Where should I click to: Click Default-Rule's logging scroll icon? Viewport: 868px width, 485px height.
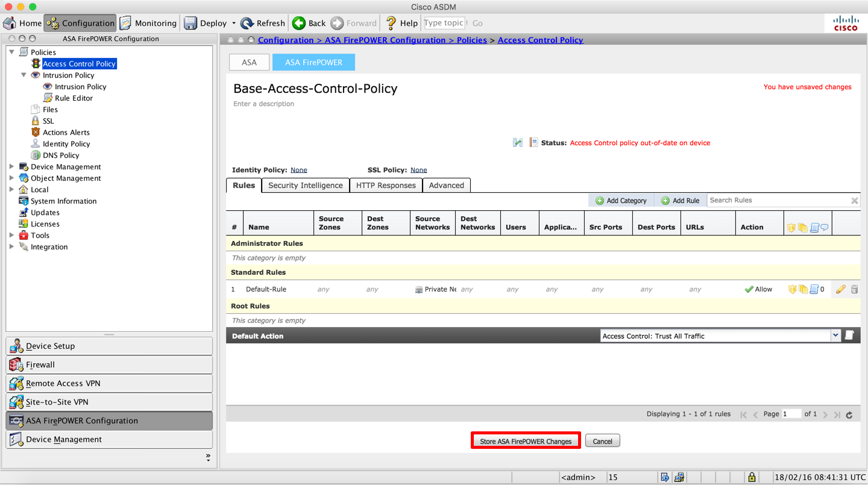click(x=814, y=289)
